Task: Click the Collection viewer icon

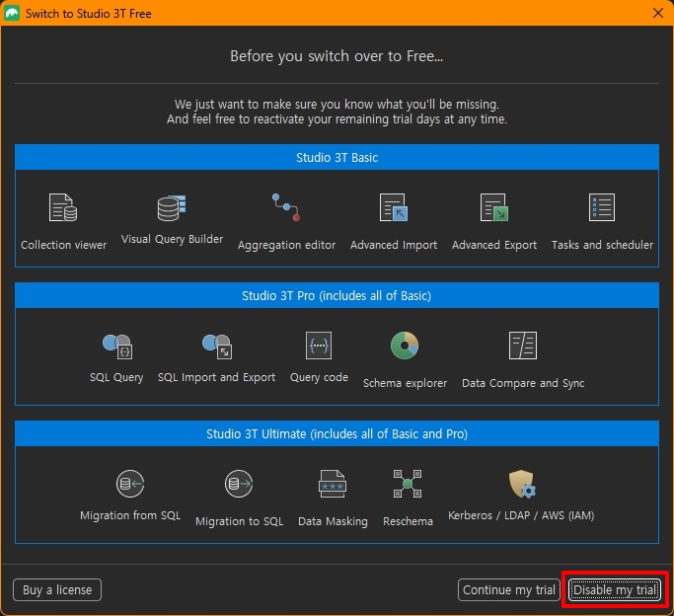Action: (x=63, y=207)
